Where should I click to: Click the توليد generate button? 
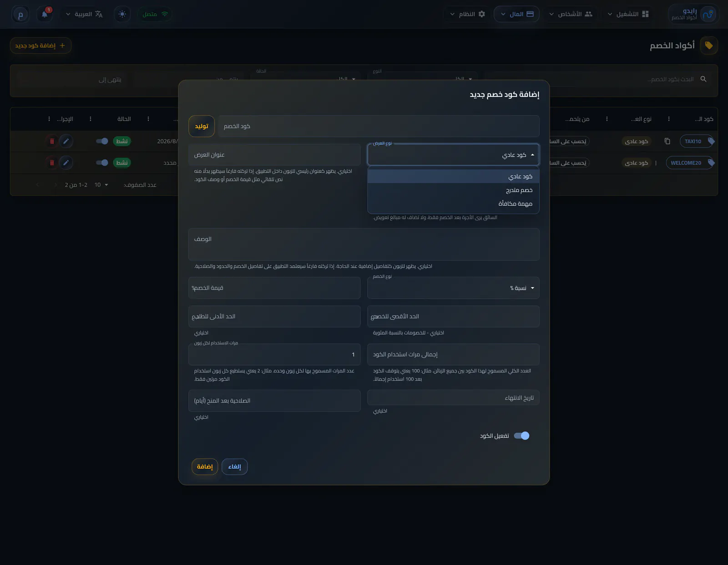click(202, 126)
